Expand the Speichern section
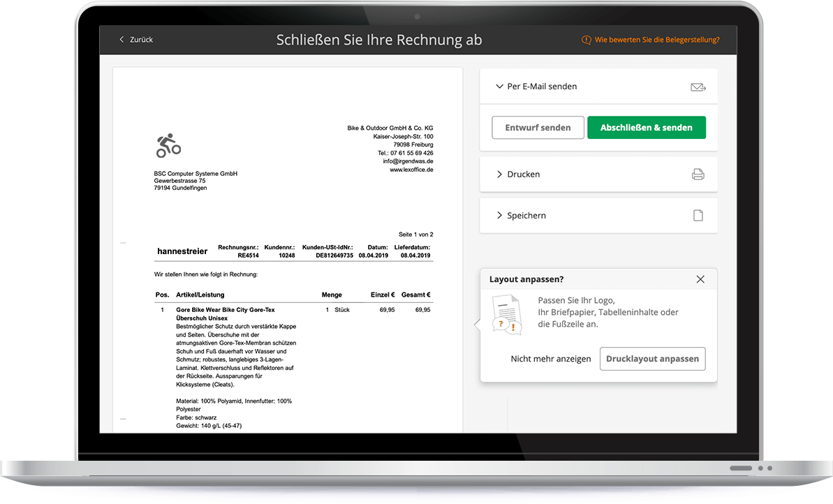Image resolution: width=833 pixels, height=504 pixels. coord(527,215)
